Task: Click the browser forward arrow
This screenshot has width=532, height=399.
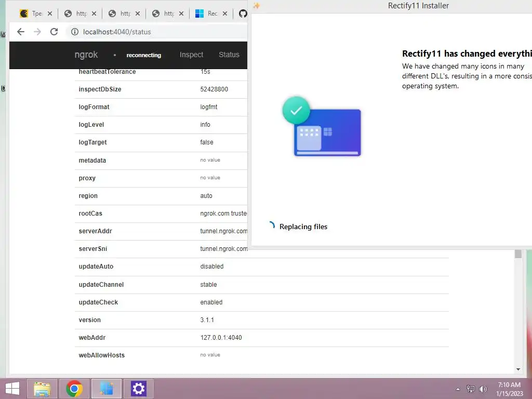Action: [x=37, y=32]
